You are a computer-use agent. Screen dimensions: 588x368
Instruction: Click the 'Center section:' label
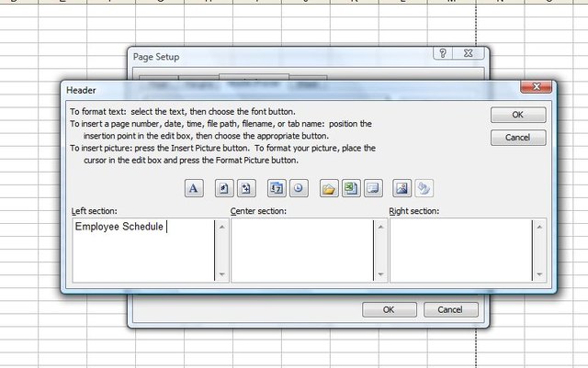(258, 211)
